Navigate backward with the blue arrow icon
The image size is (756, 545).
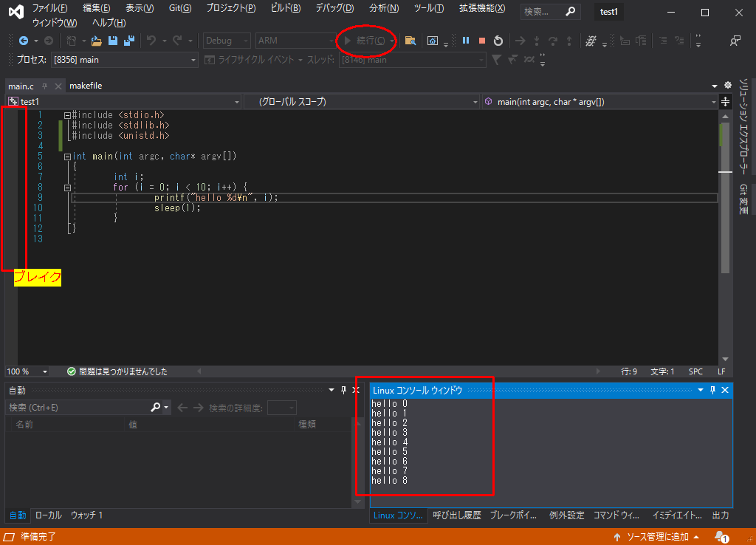tap(23, 41)
